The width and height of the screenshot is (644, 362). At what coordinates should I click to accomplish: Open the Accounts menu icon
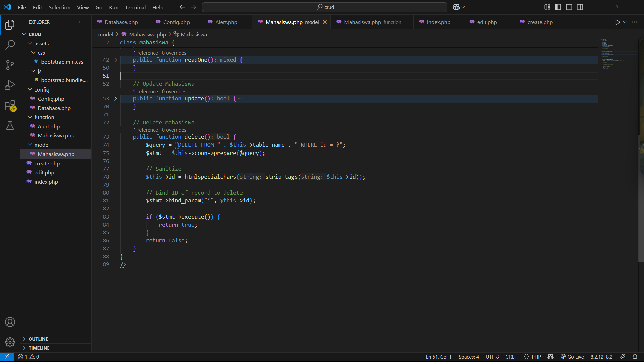tap(10, 322)
